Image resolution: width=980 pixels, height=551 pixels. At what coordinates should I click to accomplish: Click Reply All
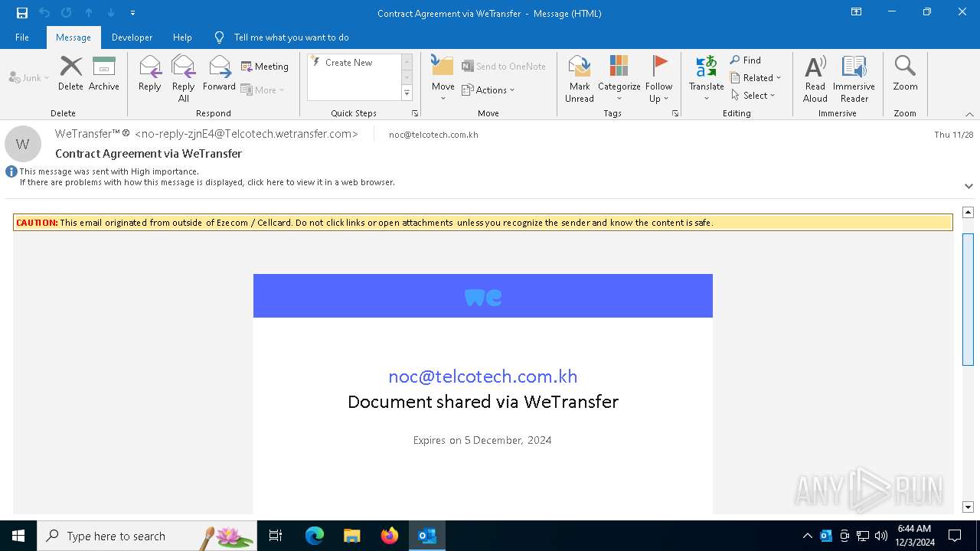click(x=184, y=79)
